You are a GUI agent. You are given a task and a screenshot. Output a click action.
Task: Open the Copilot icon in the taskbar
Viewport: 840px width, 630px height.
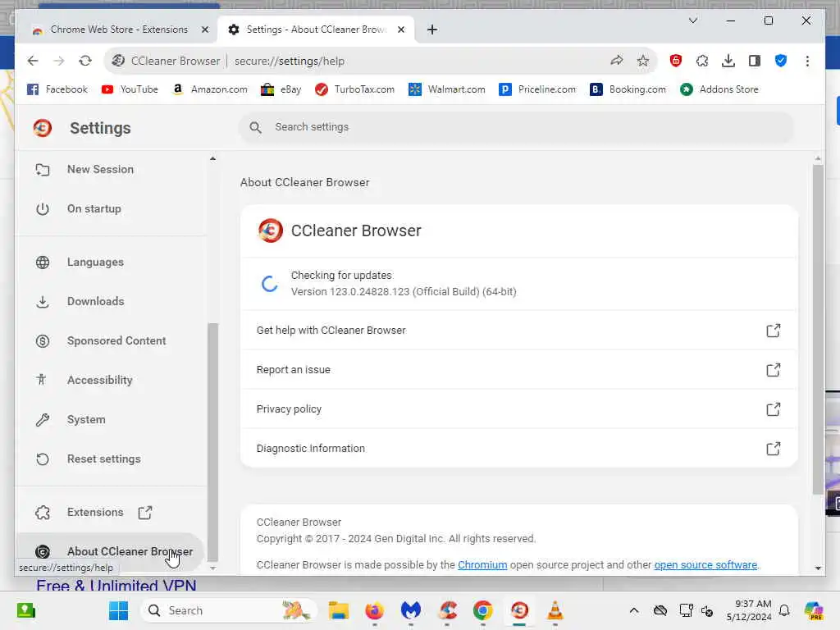[814, 610]
